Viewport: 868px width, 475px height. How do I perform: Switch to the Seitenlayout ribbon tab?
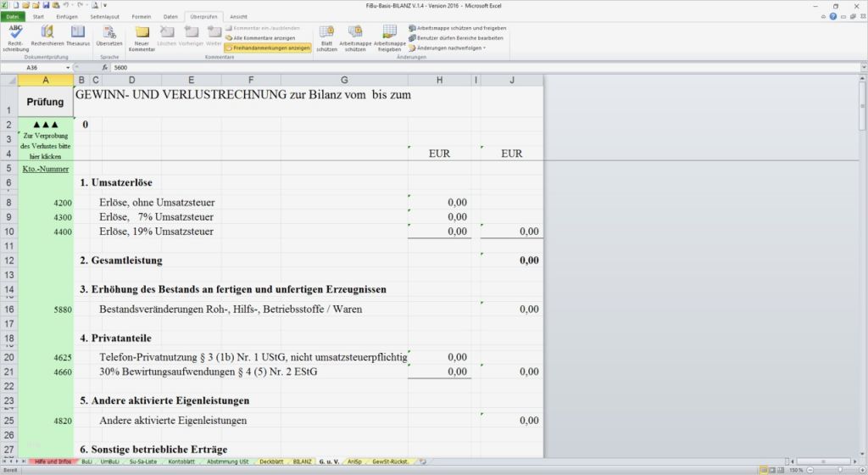click(x=104, y=17)
